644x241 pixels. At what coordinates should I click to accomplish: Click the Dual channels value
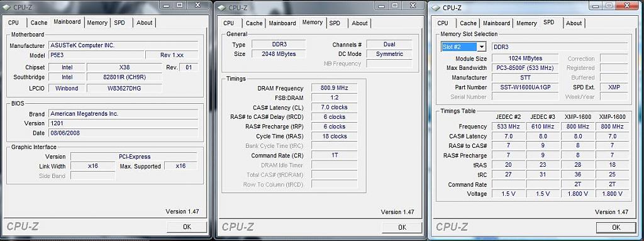(389, 44)
